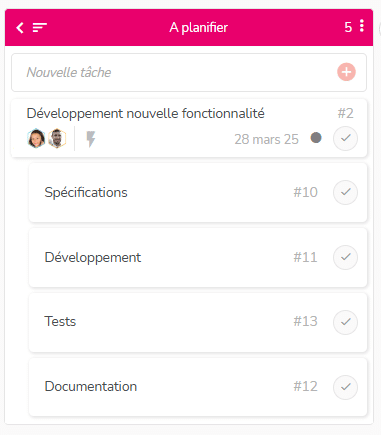The image size is (381, 435).
Task: Click the A planifier column title
Action: pyautogui.click(x=199, y=27)
